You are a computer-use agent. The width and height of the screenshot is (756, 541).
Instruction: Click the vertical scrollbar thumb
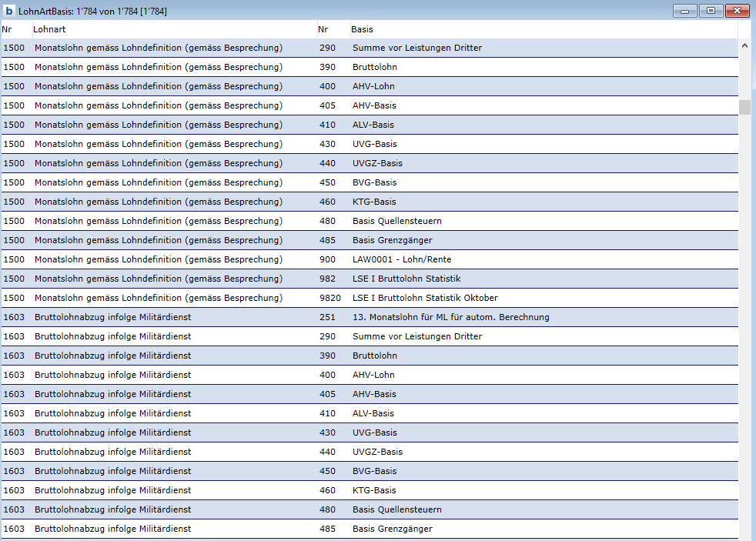click(x=744, y=107)
